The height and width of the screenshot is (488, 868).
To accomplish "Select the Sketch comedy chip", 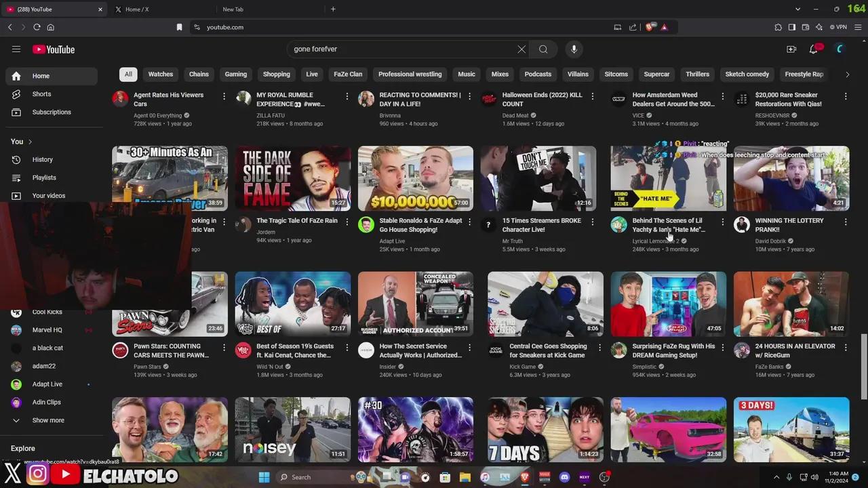I will coord(747,74).
